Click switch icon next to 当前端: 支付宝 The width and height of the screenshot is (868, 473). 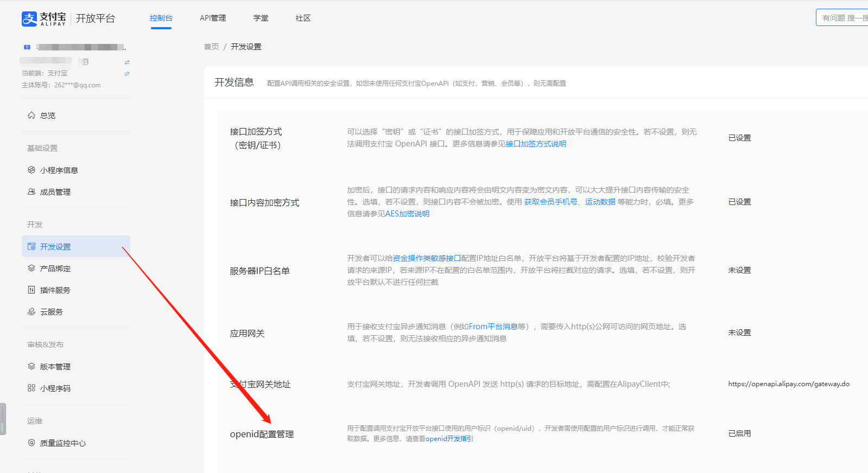127,74
